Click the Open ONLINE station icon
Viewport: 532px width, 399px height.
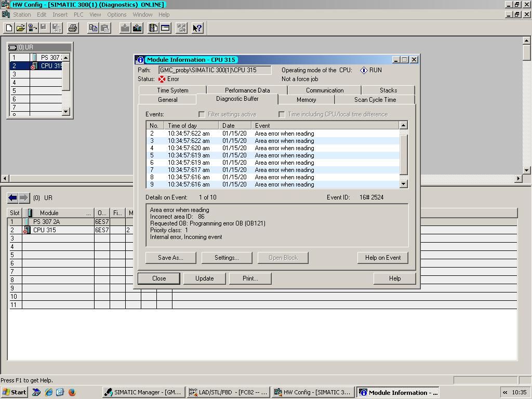click(x=33, y=28)
